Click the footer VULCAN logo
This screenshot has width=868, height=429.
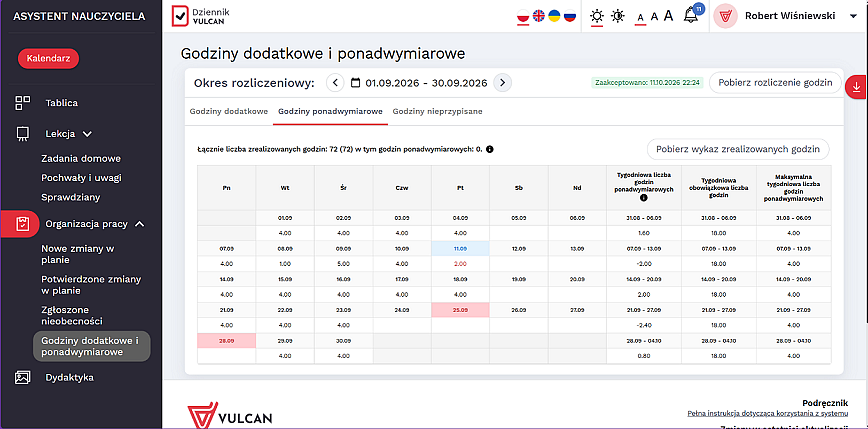230,417
